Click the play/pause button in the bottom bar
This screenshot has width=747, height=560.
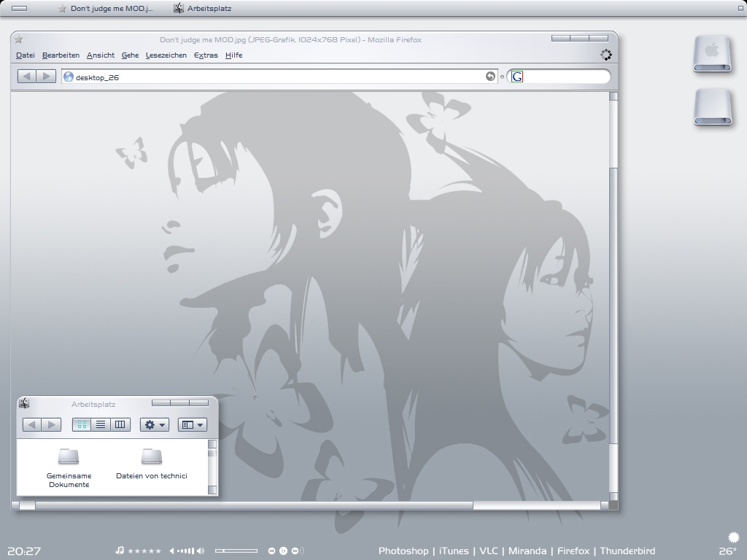pos(283,551)
